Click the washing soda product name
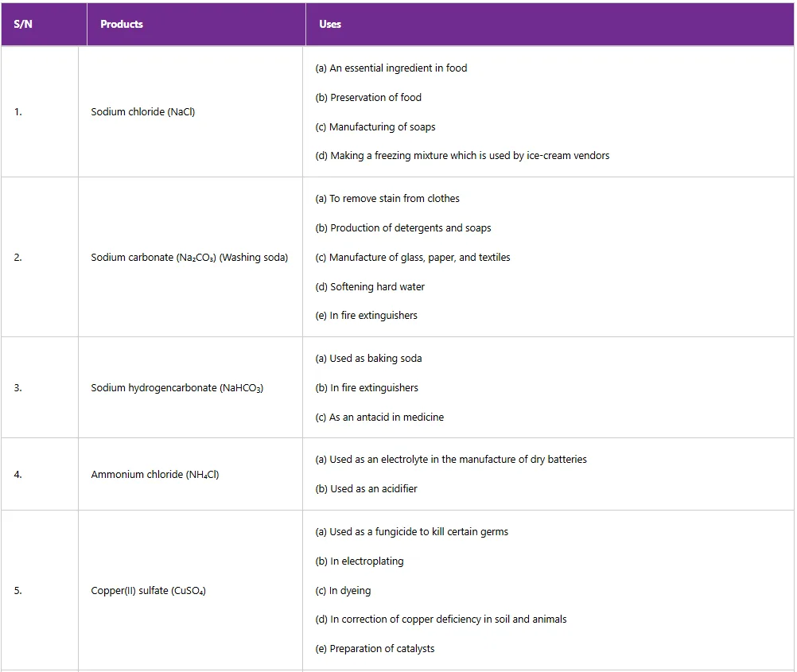 tap(189, 258)
